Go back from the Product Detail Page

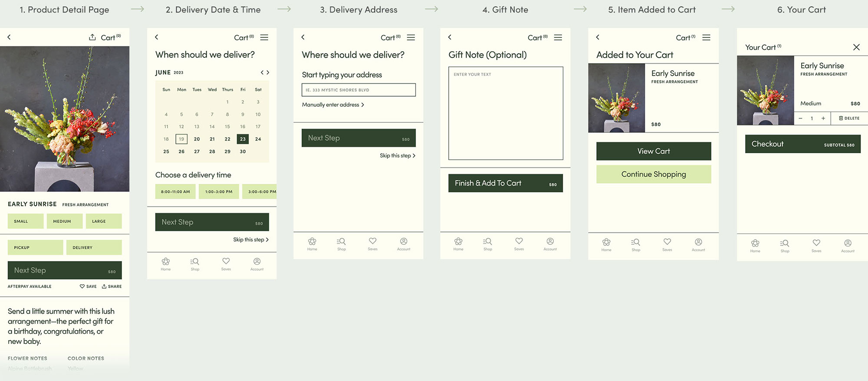(x=9, y=37)
